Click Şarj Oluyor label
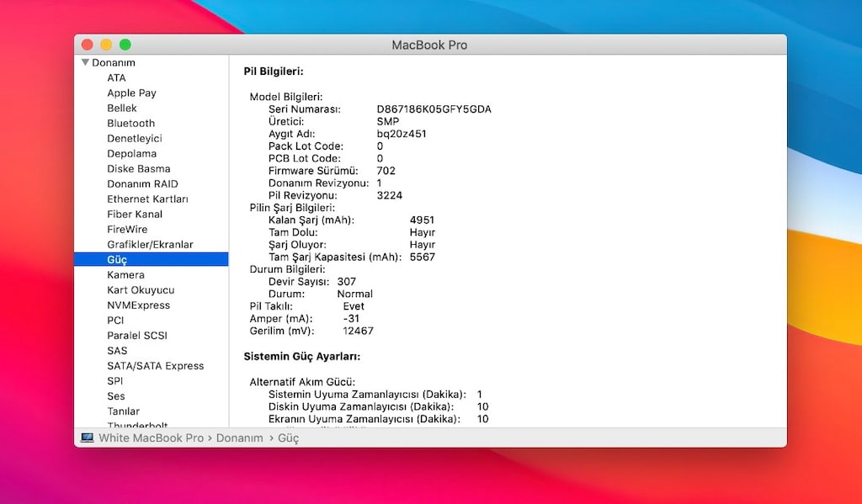 [297, 245]
